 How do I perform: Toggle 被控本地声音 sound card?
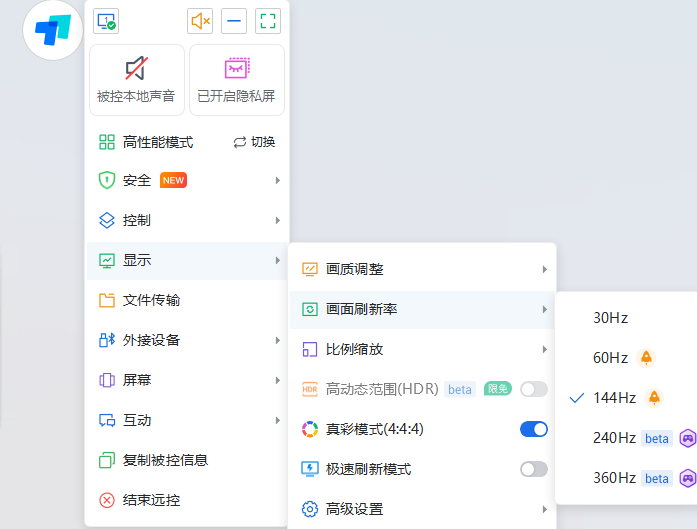tap(137, 80)
